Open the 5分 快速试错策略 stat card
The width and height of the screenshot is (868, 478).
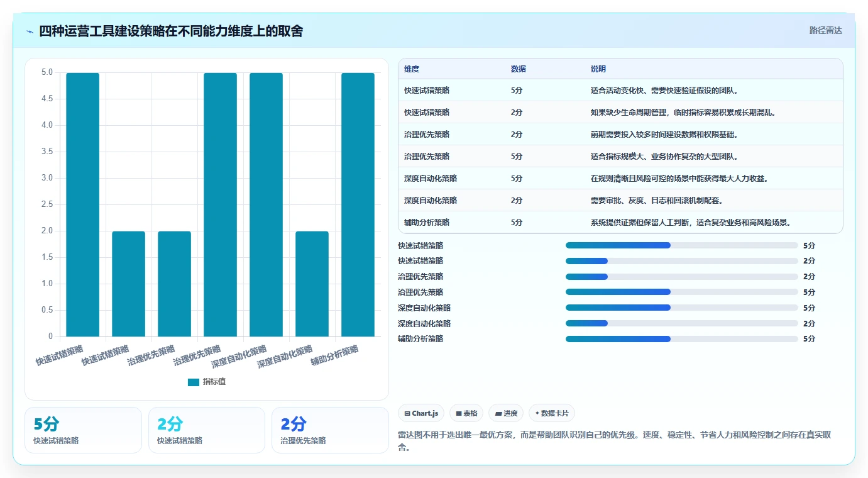coord(83,430)
